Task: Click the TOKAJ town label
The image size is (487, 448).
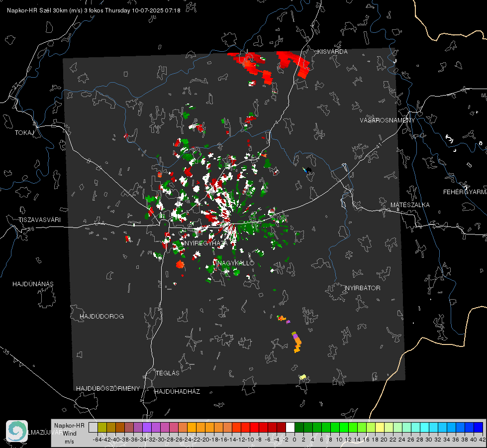Action: coord(24,133)
